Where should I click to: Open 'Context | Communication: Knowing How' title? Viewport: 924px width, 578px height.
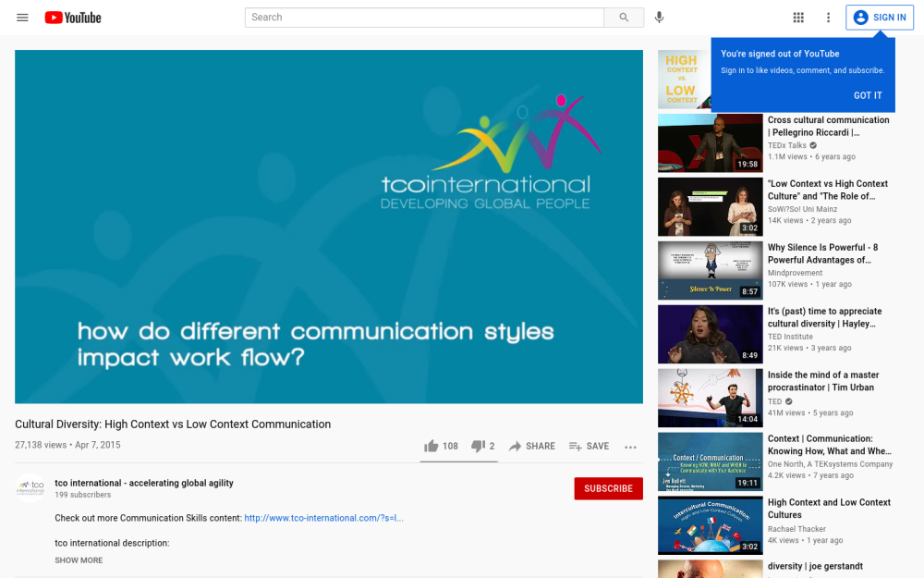point(829,445)
